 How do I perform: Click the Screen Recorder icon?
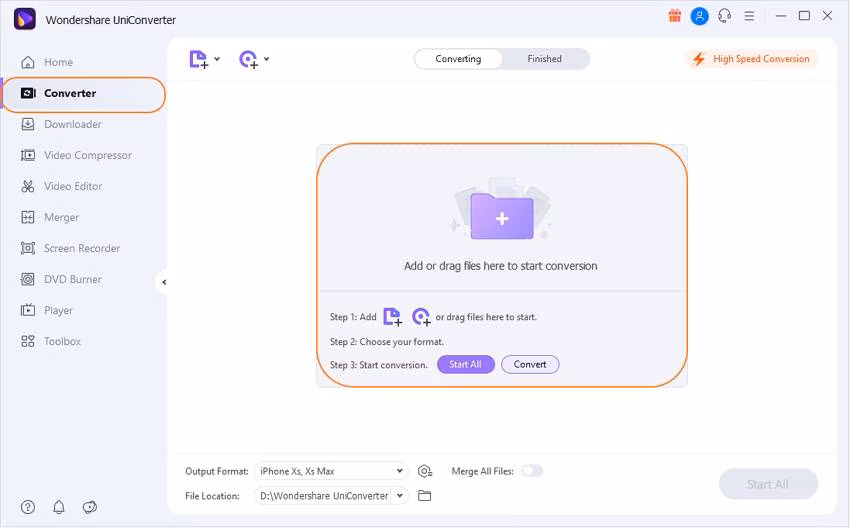click(28, 248)
